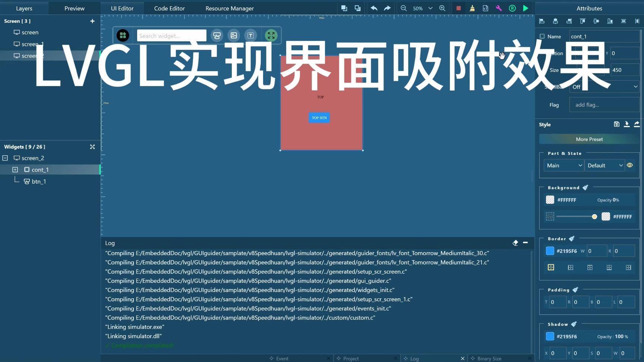This screenshot has height=362, width=644.
Task: Open the UI Editor tab
Action: [122, 8]
